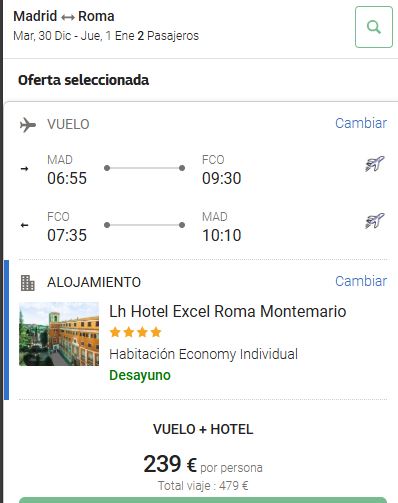Screen dimensions: 398x503
Task: Click the return left arrow icon
Action: (24, 225)
